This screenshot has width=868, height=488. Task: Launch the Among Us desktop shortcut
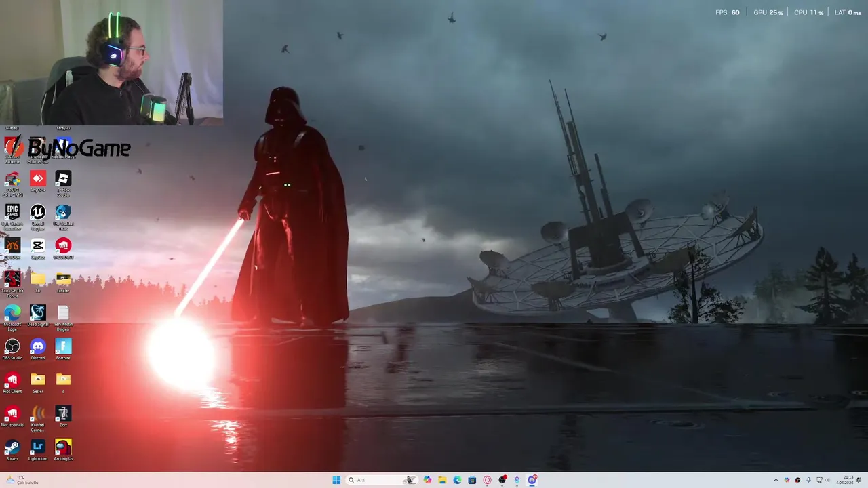click(63, 450)
